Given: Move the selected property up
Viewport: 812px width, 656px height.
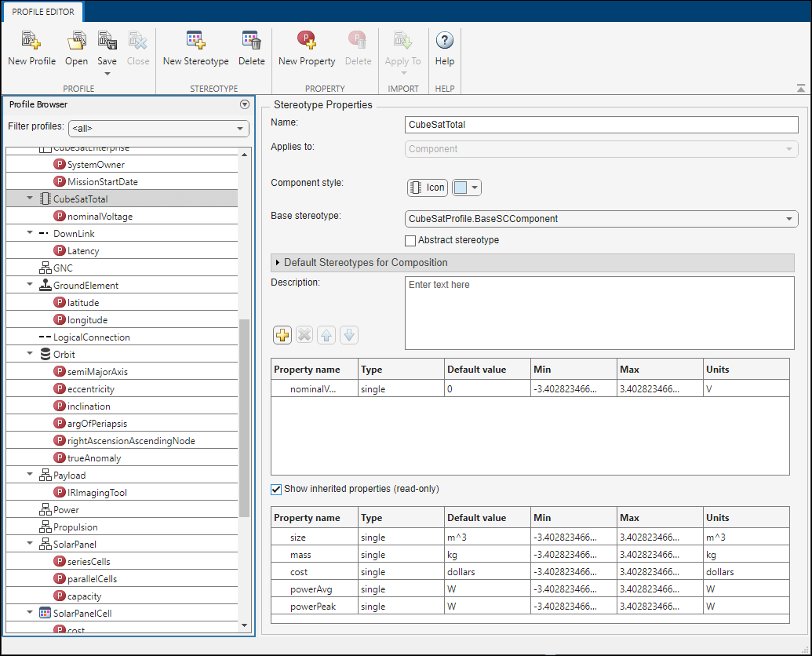Looking at the screenshot, I should (326, 335).
